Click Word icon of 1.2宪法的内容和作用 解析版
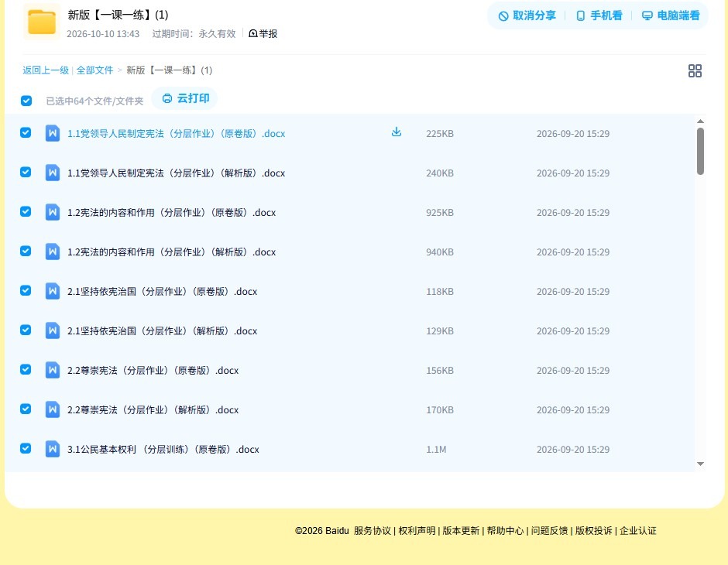728x565 pixels. coord(53,252)
